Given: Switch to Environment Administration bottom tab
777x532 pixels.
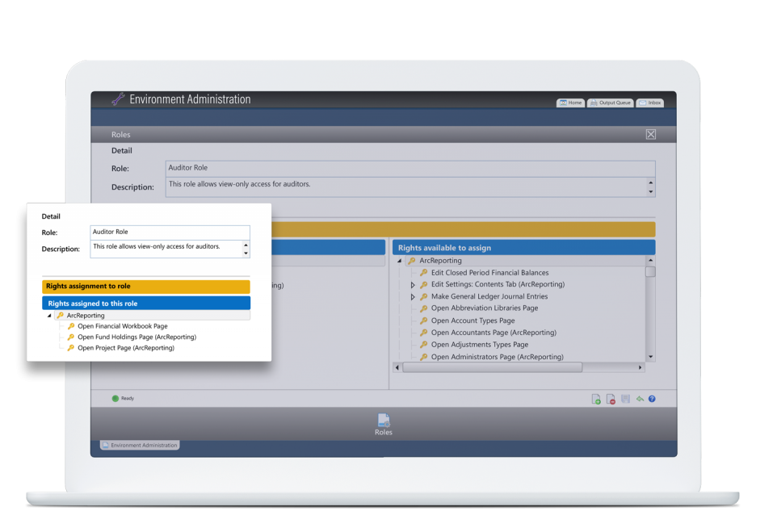Looking at the screenshot, I should point(140,445).
